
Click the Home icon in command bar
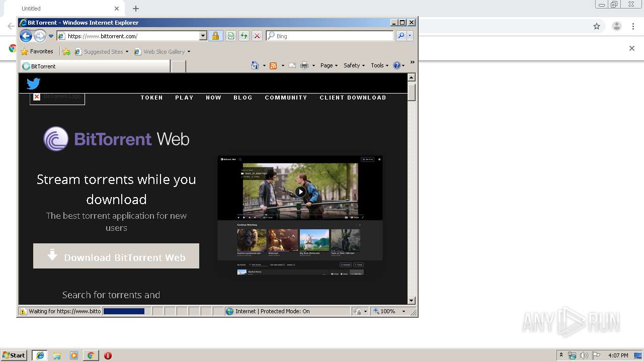pos(255,65)
